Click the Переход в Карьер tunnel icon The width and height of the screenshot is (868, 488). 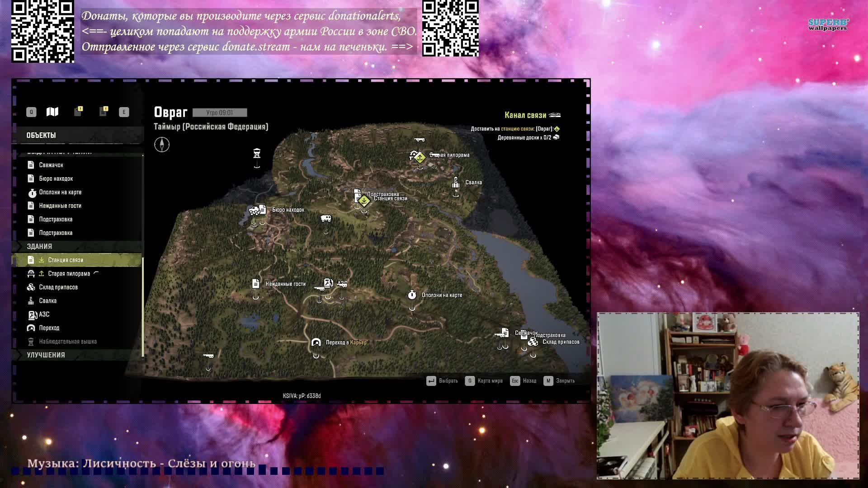(316, 343)
